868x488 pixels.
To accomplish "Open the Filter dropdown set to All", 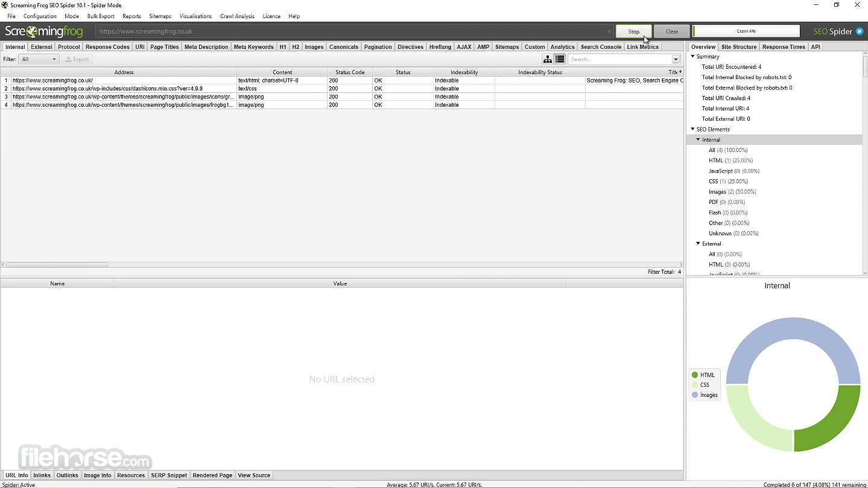I will coord(39,59).
